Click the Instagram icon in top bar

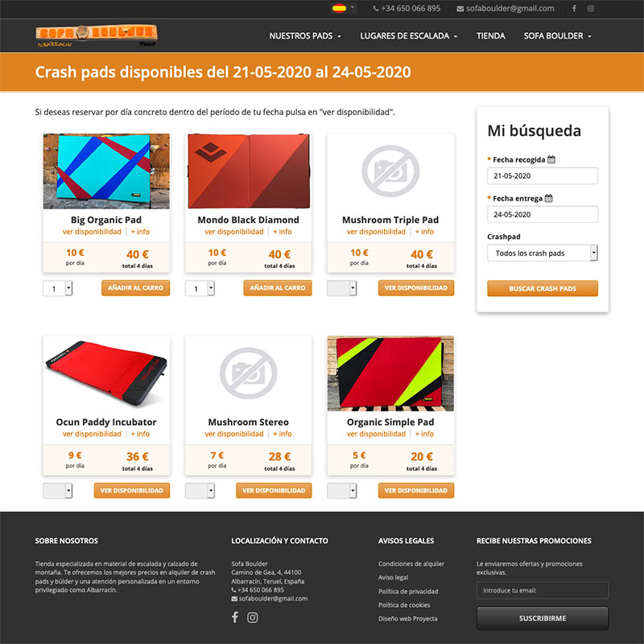[x=590, y=8]
